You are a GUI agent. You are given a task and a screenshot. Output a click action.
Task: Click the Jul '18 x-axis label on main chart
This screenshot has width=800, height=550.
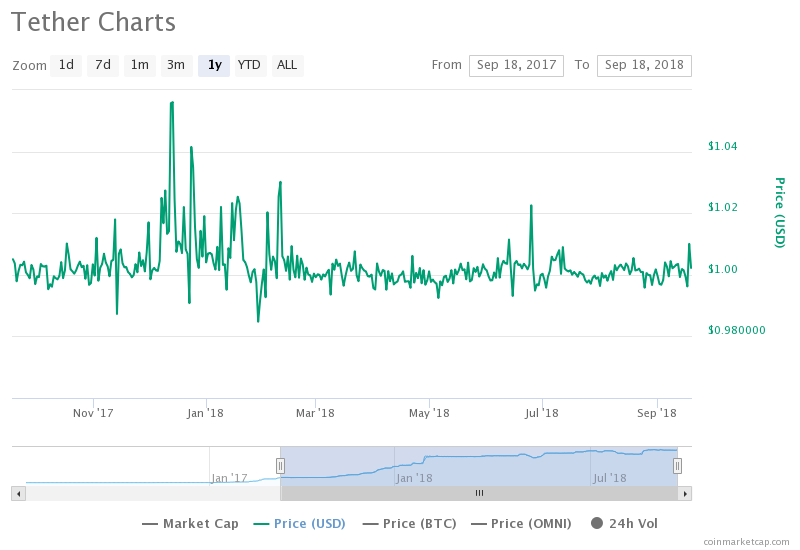pos(542,413)
